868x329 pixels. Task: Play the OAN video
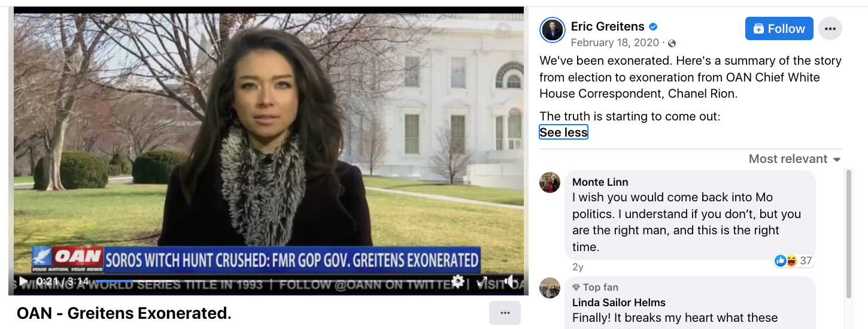coord(23,281)
